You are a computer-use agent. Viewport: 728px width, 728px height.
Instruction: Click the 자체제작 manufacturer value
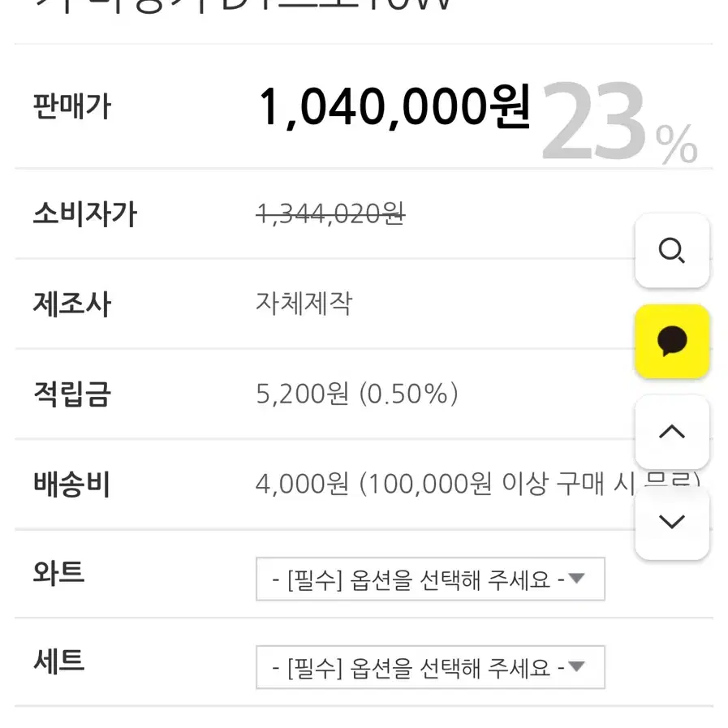(304, 304)
